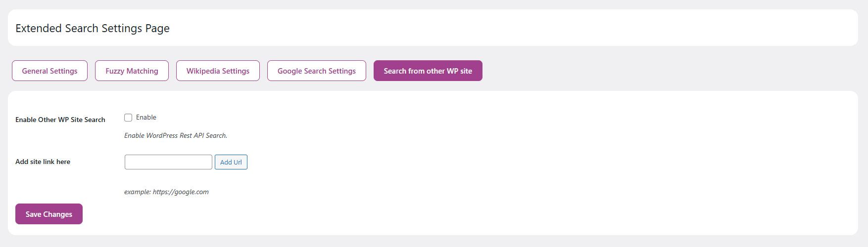Click the Enable Other WP Site Search label
The height and width of the screenshot is (247, 868).
point(60,120)
